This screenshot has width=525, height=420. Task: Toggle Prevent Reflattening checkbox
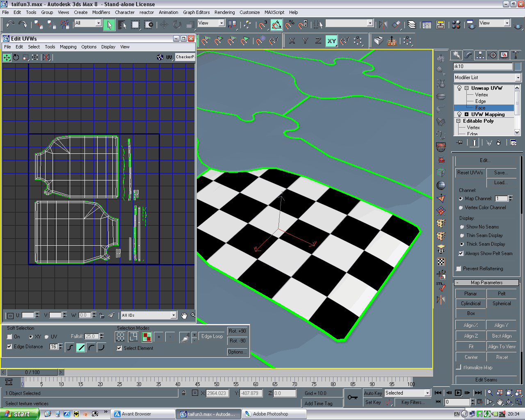(459, 269)
